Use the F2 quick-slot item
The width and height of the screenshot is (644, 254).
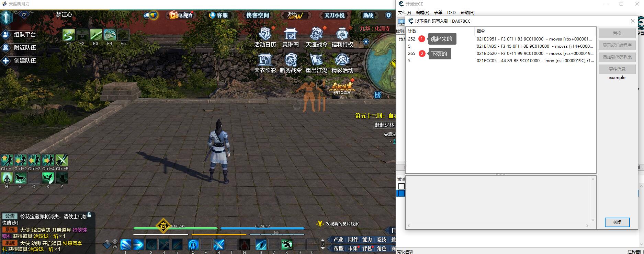[82, 35]
